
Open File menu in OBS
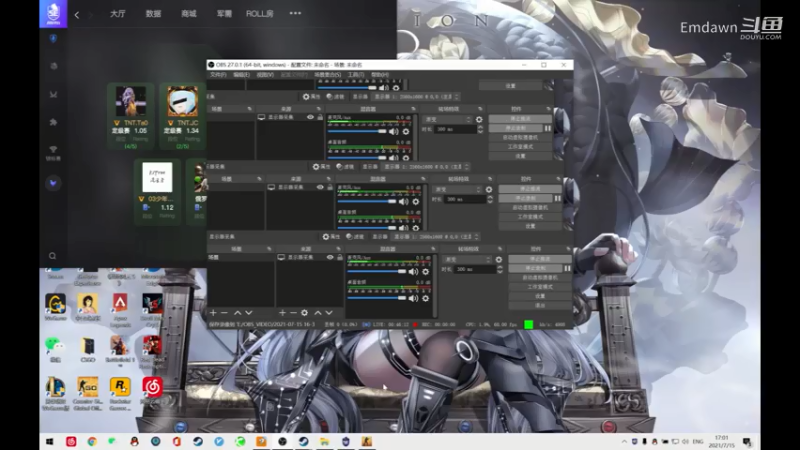click(x=218, y=75)
